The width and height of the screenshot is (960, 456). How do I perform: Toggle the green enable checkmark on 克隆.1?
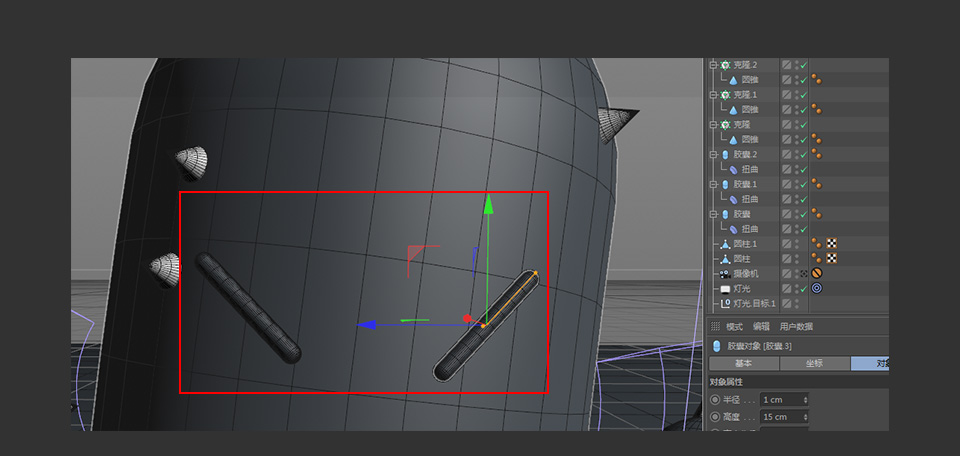[x=804, y=94]
